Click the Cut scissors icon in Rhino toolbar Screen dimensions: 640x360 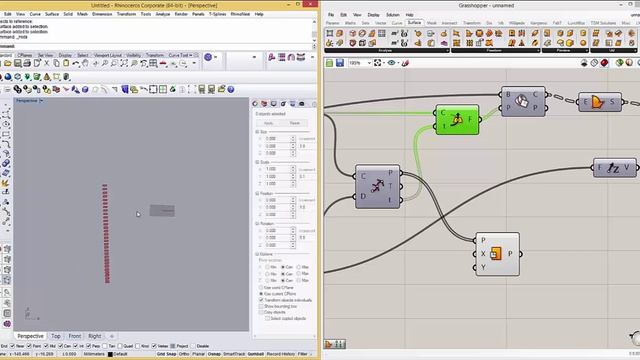[x=47, y=63]
